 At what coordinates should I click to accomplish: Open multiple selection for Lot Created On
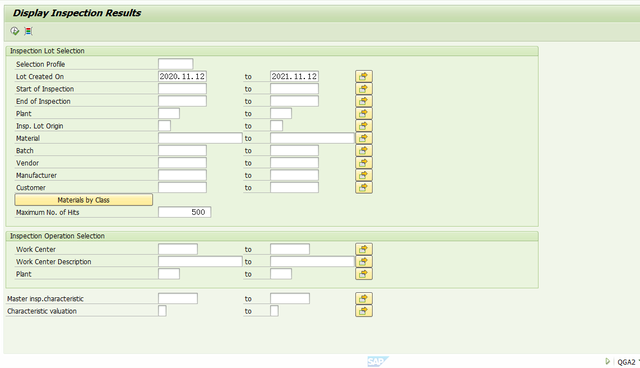click(364, 76)
